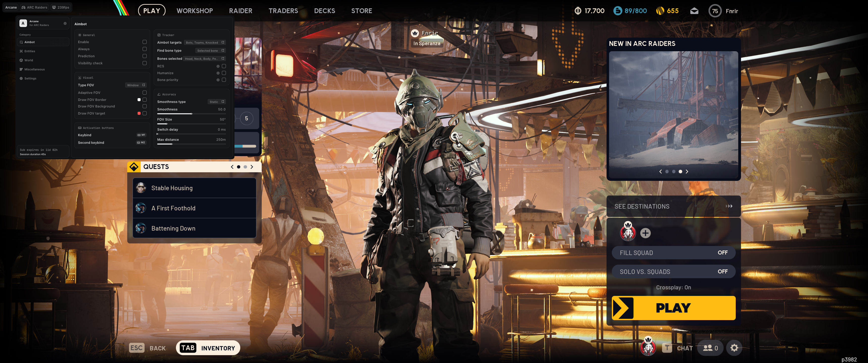The width and height of the screenshot is (868, 363).
Task: Expand See Destinations panel
Action: 673,206
